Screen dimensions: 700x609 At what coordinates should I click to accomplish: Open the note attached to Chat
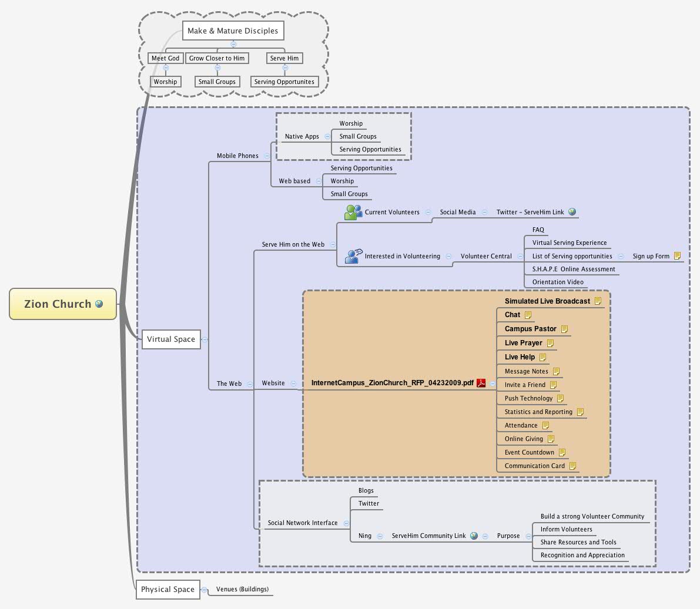pos(527,314)
